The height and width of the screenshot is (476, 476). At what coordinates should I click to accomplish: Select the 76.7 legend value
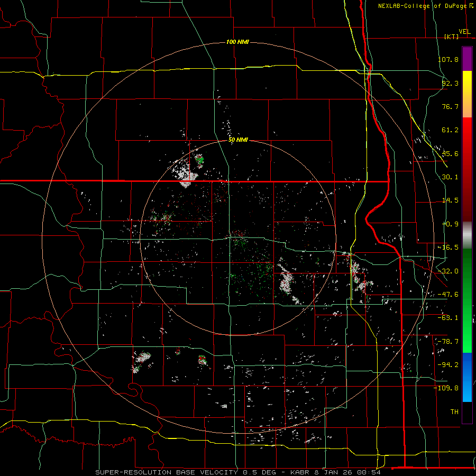click(450, 106)
